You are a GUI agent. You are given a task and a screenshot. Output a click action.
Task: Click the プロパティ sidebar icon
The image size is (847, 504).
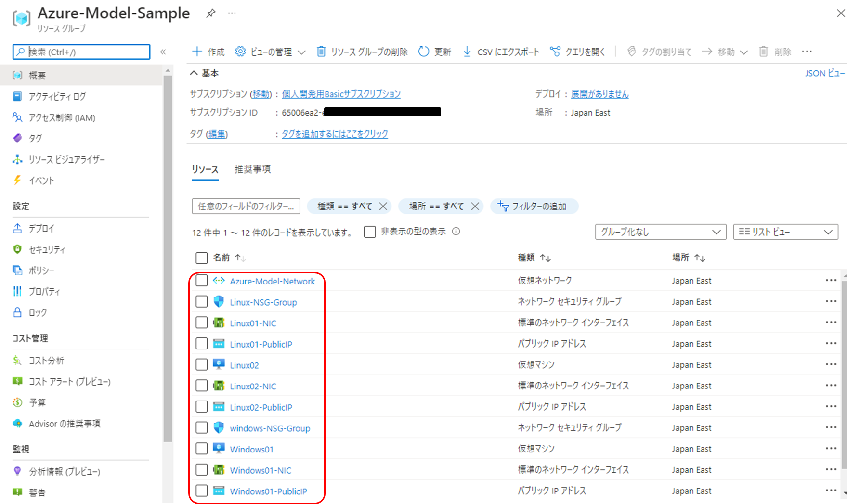(x=17, y=291)
